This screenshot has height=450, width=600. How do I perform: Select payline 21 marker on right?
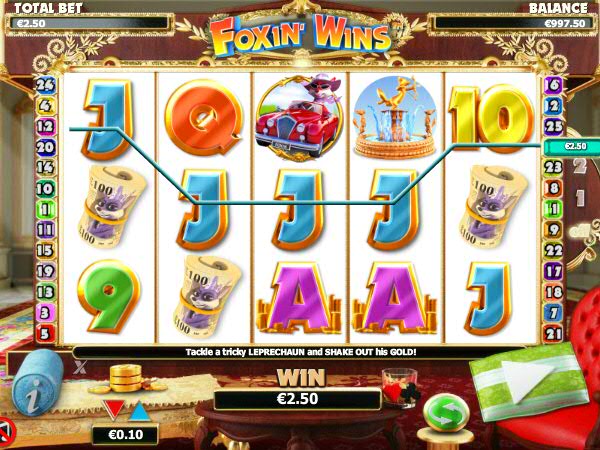tap(553, 334)
